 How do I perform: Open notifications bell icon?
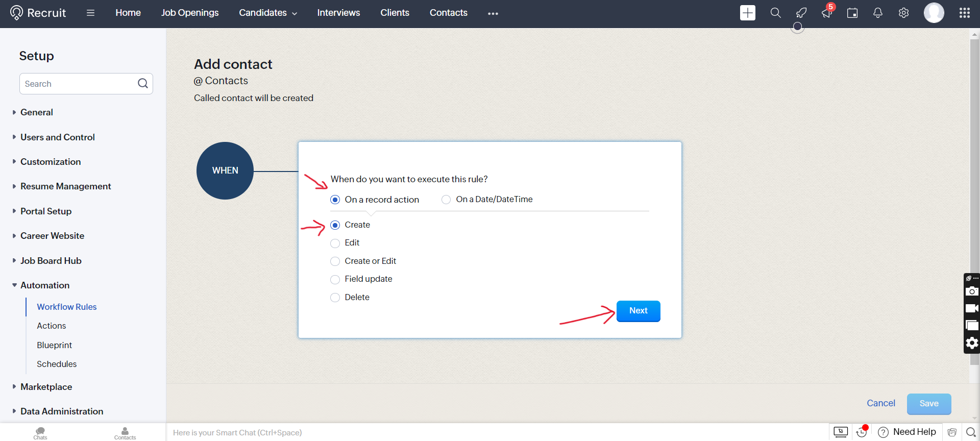pyautogui.click(x=878, y=13)
